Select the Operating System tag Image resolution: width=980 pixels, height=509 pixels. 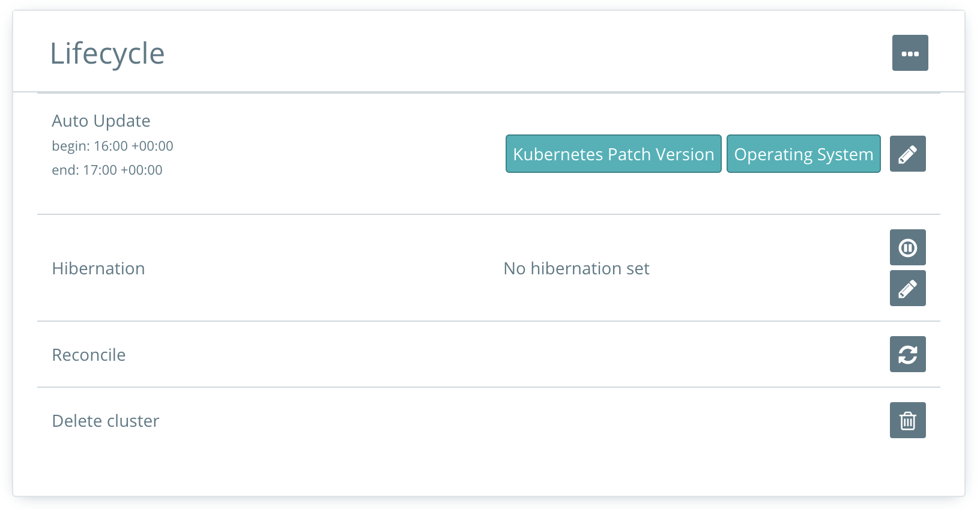803,154
